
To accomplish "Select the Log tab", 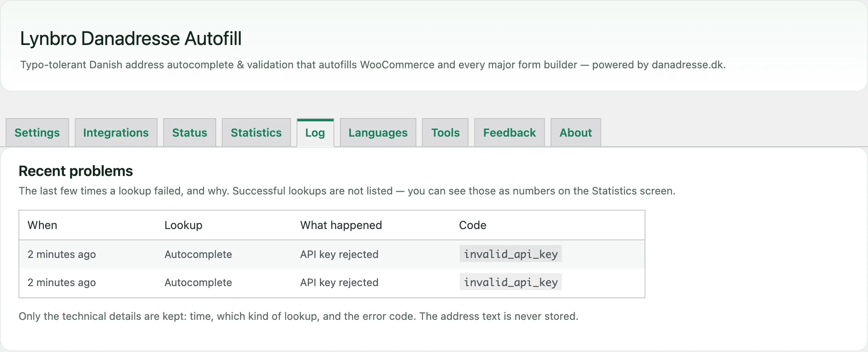I will [x=315, y=133].
